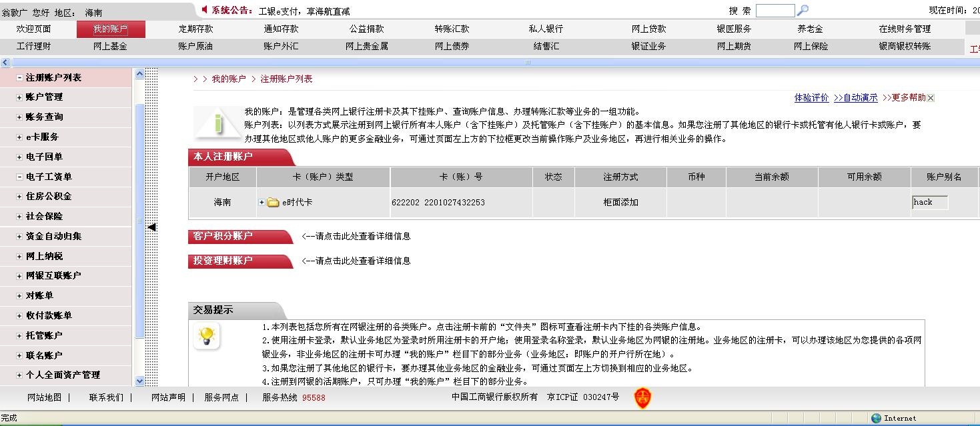
Task: Expand e卡服务 in sidebar
Action: coord(19,137)
